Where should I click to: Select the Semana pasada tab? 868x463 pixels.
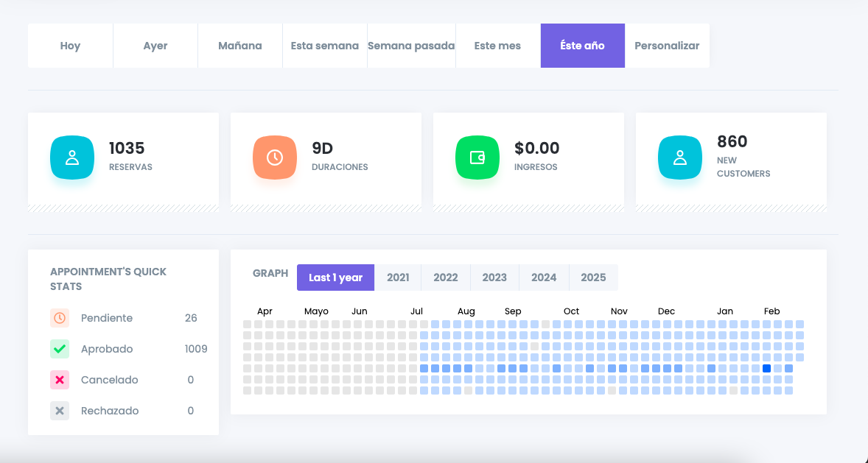click(x=411, y=46)
